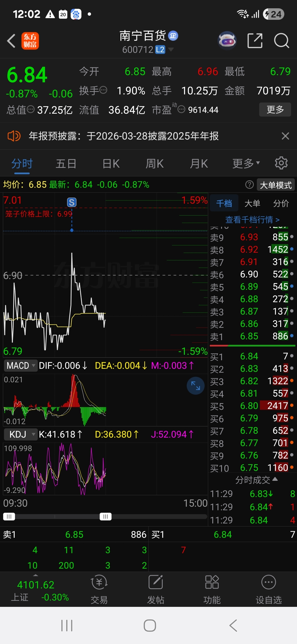Open the 上证 4101.62 index quote
The image size is (297, 644).
40,591
